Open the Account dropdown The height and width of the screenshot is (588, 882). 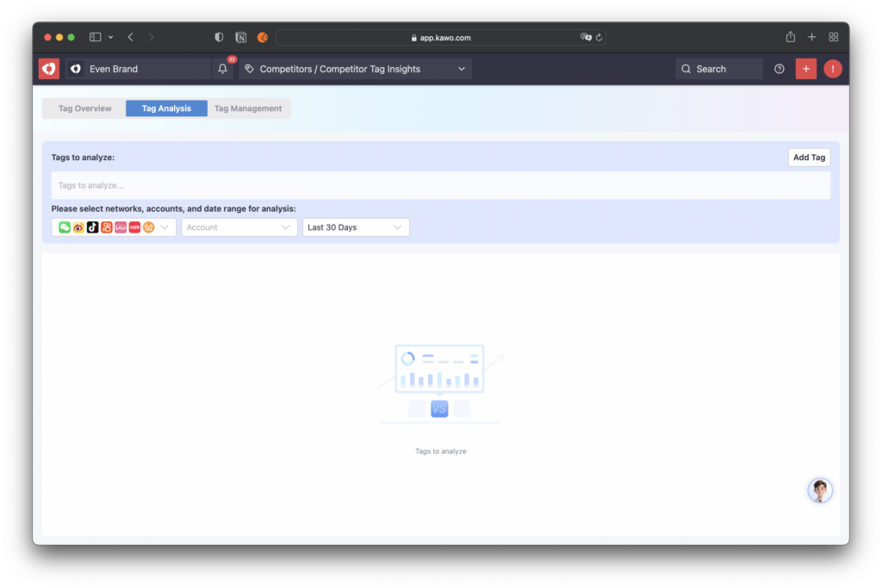click(x=239, y=227)
